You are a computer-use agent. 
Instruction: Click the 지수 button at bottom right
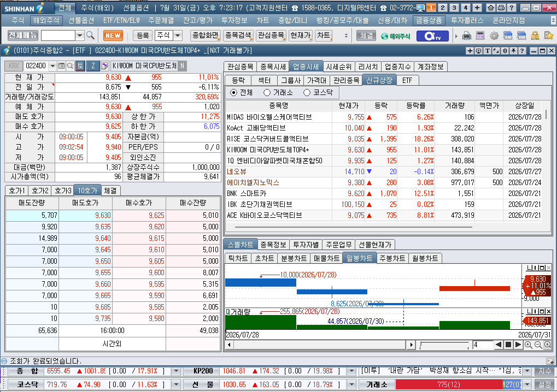coord(544,371)
